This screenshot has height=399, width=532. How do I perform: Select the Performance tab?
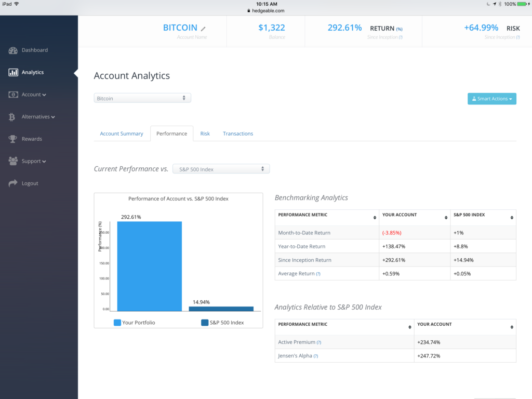click(x=171, y=134)
